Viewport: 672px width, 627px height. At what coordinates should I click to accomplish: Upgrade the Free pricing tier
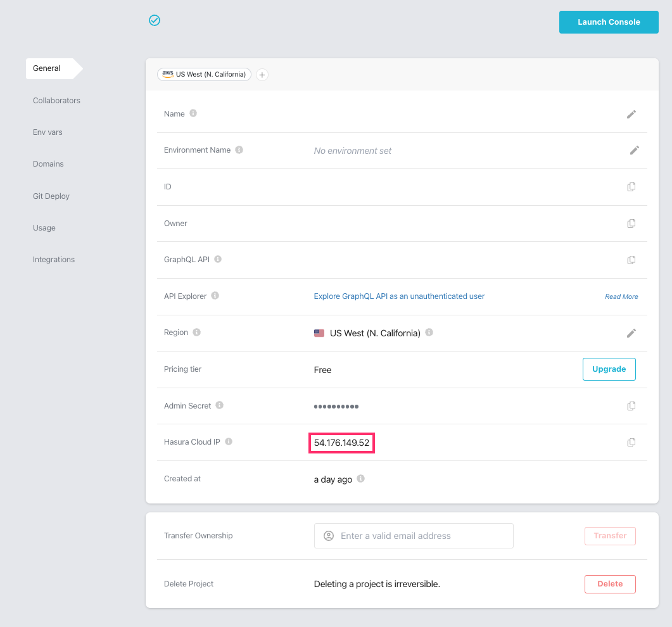click(x=609, y=369)
